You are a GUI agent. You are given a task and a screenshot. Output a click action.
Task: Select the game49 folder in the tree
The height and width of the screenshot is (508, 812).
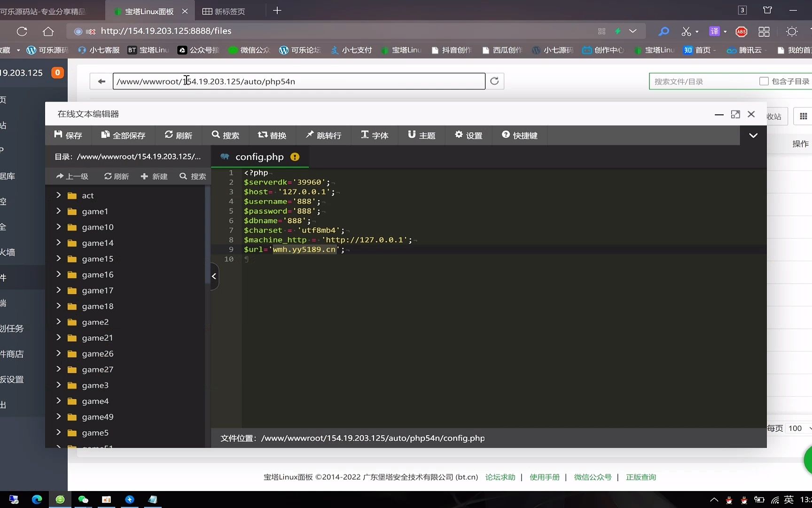pyautogui.click(x=98, y=417)
